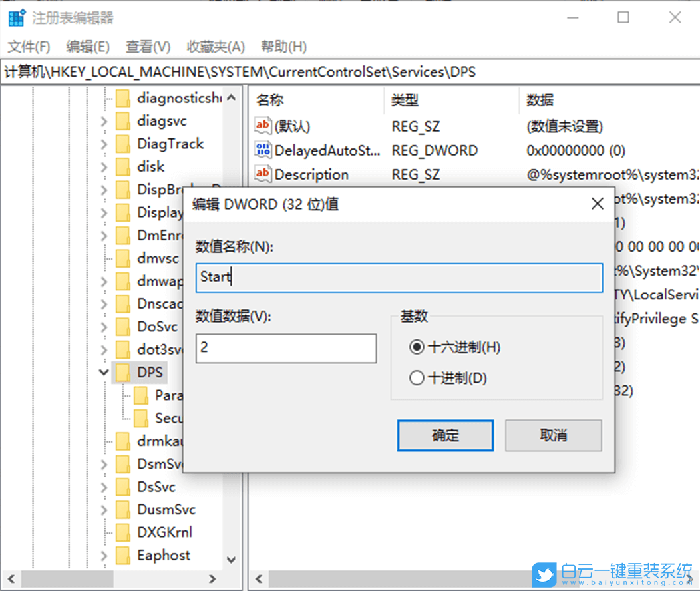The width and height of the screenshot is (700, 591).
Task: Click the DPS folder icon in the tree
Action: coord(124,372)
